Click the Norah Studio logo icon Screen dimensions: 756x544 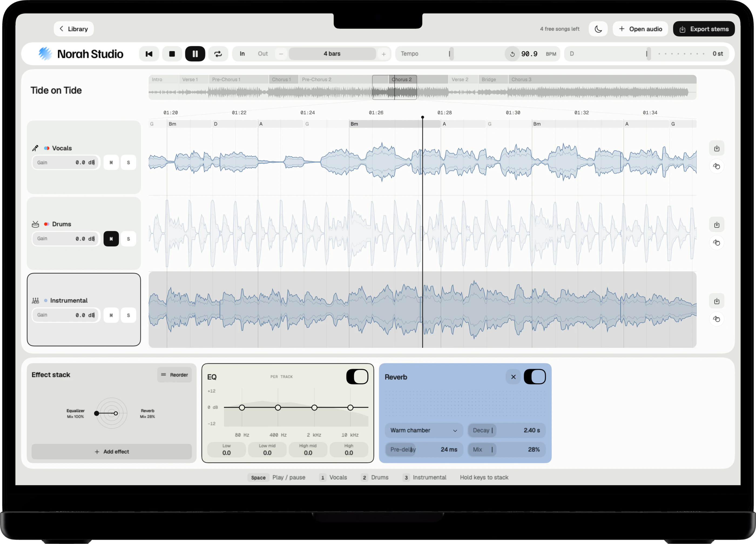coord(45,54)
